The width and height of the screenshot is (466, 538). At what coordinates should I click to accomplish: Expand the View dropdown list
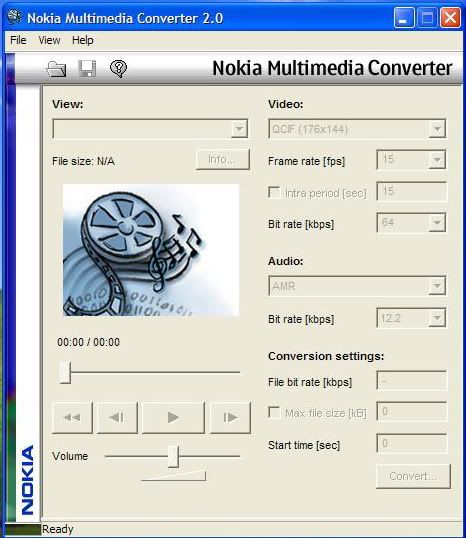pos(239,129)
